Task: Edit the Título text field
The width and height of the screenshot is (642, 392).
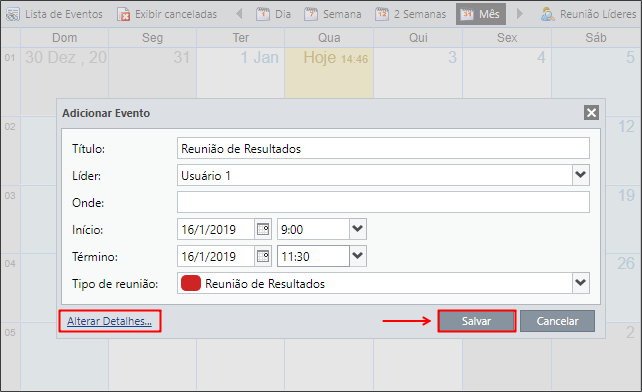Action: pyautogui.click(x=383, y=148)
